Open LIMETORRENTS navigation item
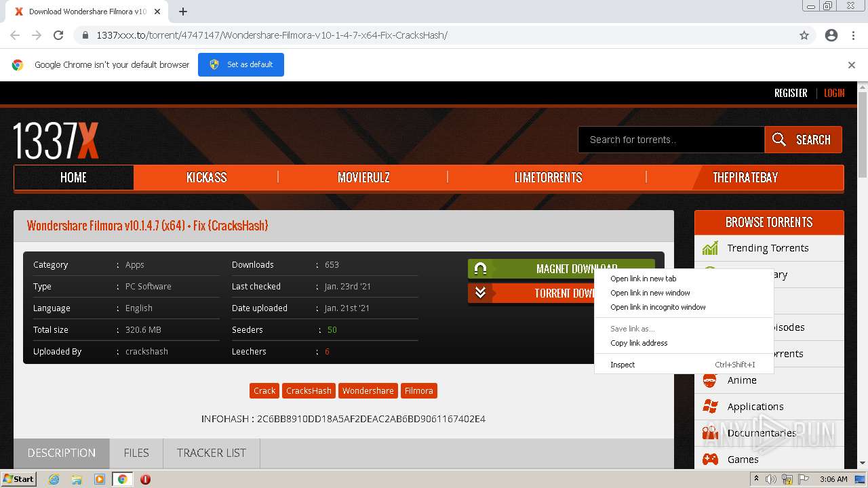 tap(548, 178)
